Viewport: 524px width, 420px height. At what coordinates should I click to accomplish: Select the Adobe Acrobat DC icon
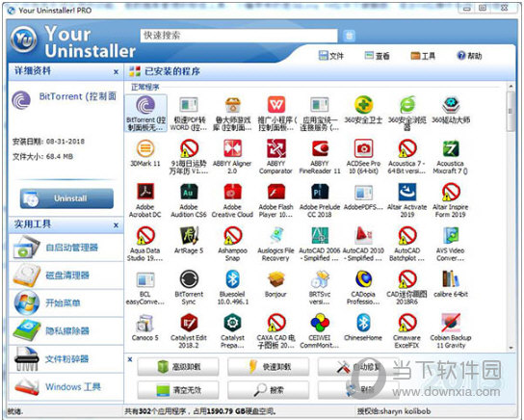pos(145,192)
